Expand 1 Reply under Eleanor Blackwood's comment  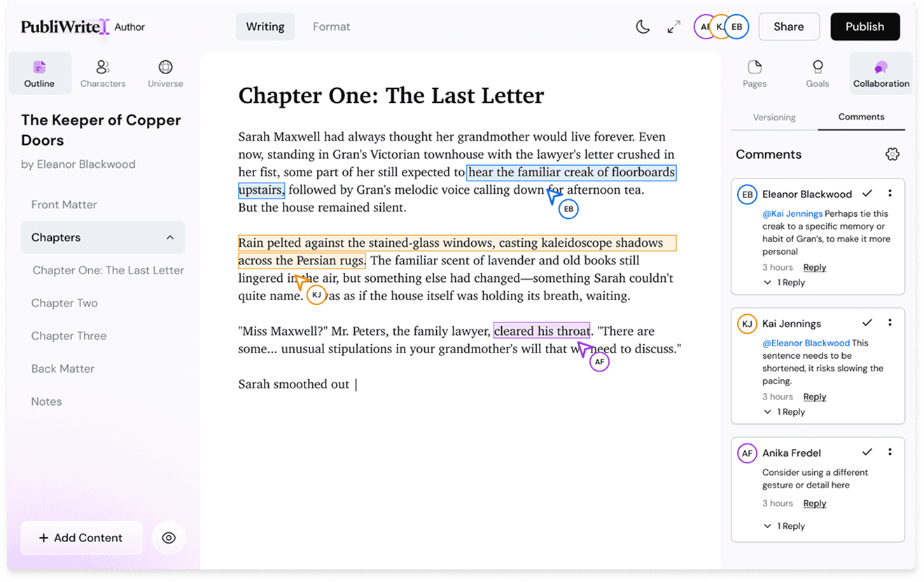(x=785, y=283)
